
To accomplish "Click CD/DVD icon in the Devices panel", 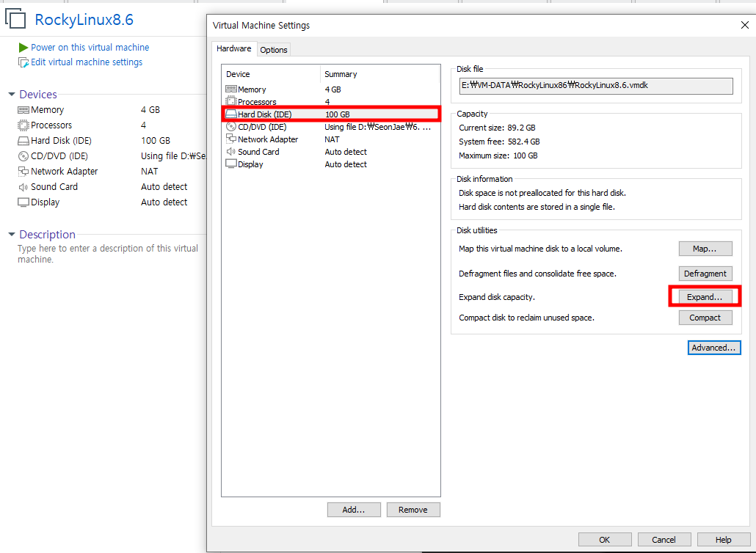I will pyautogui.click(x=23, y=156).
